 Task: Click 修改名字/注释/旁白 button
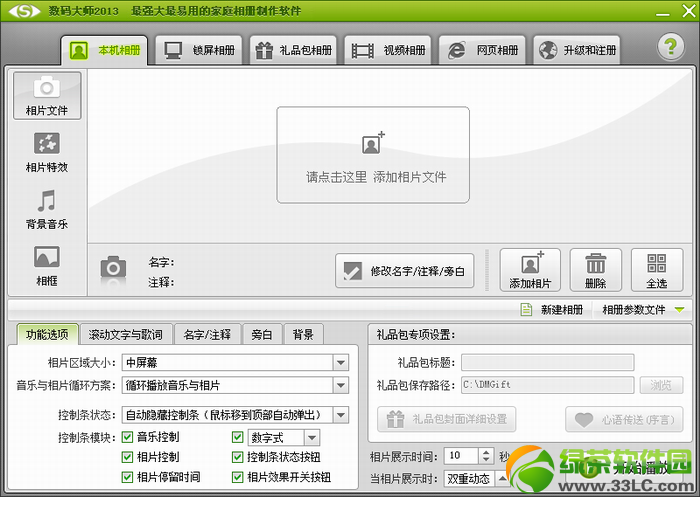pos(404,271)
